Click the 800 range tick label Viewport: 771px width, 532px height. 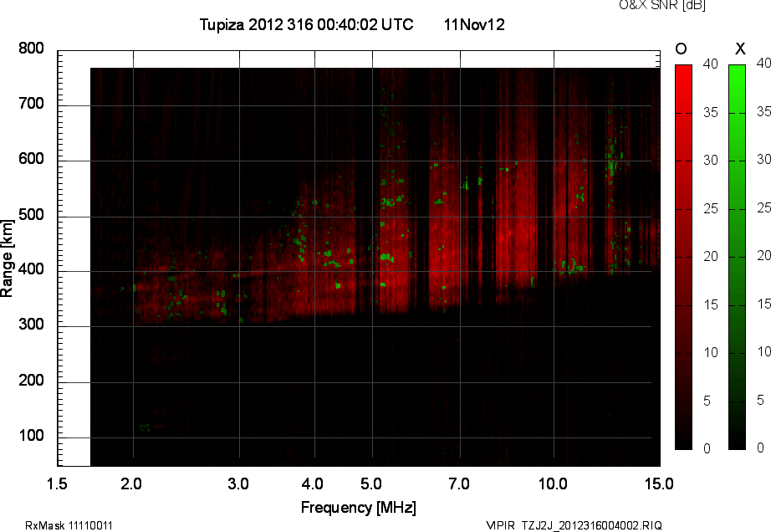(31, 49)
